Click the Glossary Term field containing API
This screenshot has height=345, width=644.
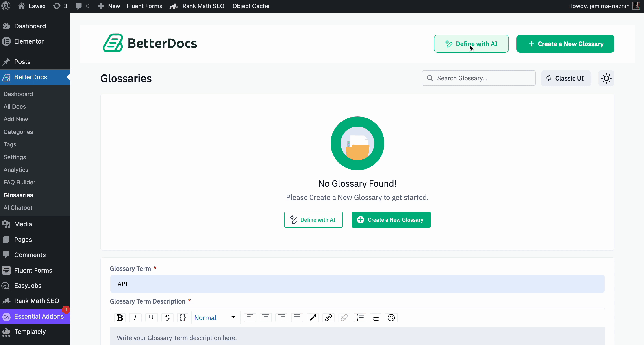[357, 284]
